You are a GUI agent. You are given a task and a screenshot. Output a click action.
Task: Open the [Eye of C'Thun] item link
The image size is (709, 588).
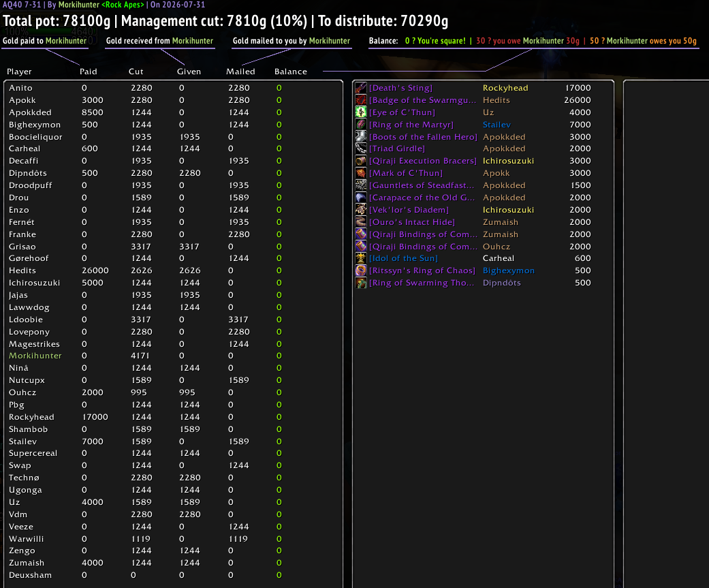402,112
